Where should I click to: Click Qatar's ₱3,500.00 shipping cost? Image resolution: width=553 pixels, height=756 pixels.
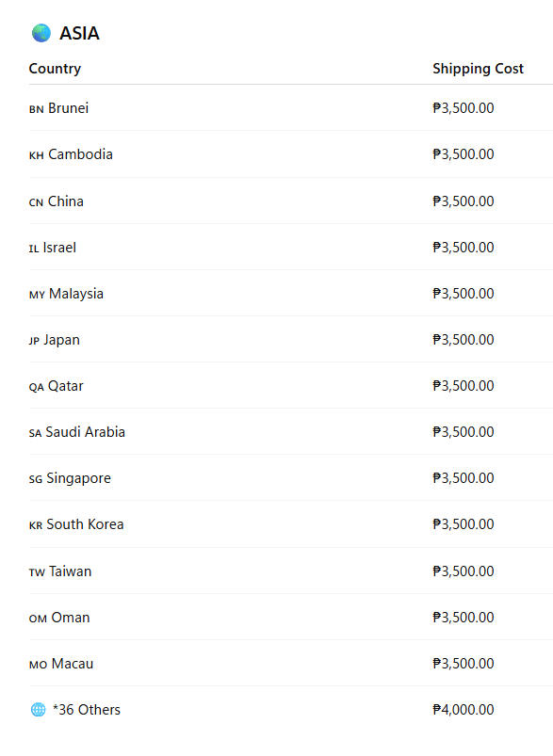pos(464,386)
